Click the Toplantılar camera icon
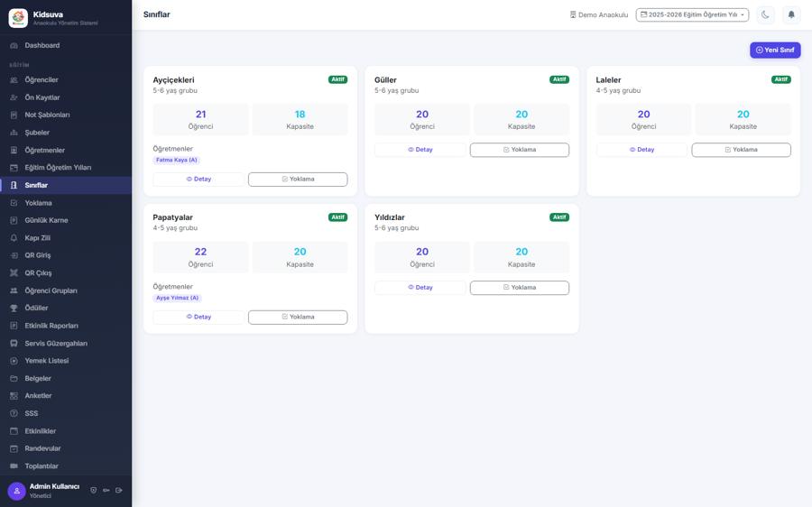This screenshot has width=812, height=507. [x=14, y=466]
